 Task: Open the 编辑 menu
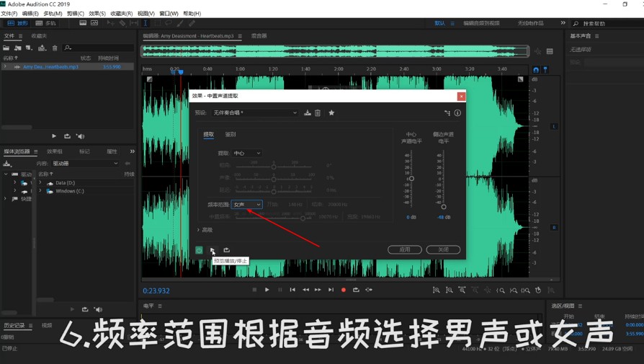(x=30, y=14)
